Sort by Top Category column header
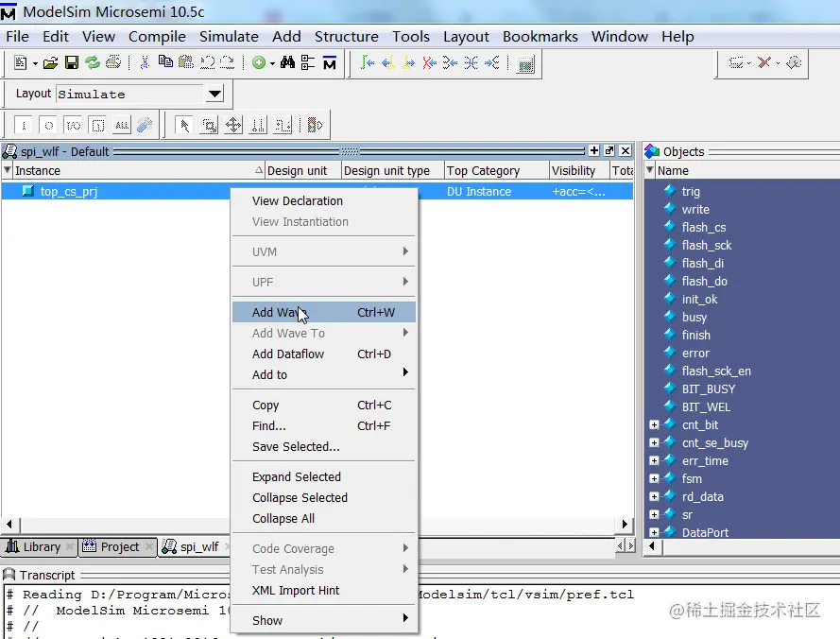 point(497,170)
